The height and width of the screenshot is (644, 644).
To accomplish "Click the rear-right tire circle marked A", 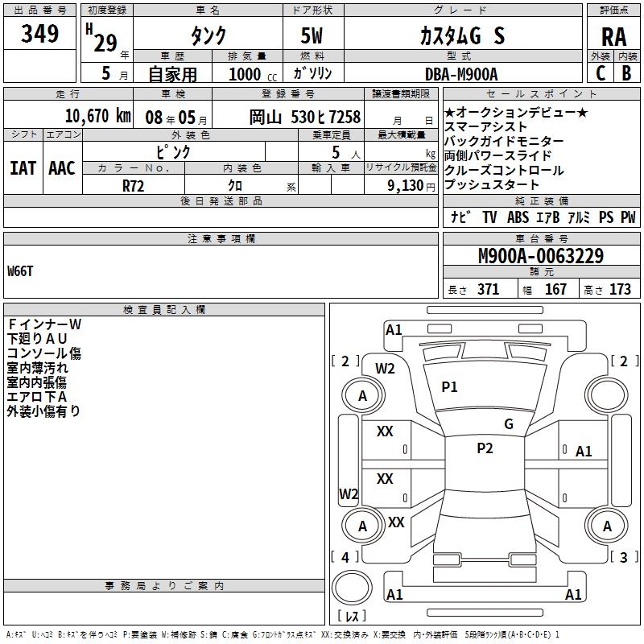I will click(607, 526).
